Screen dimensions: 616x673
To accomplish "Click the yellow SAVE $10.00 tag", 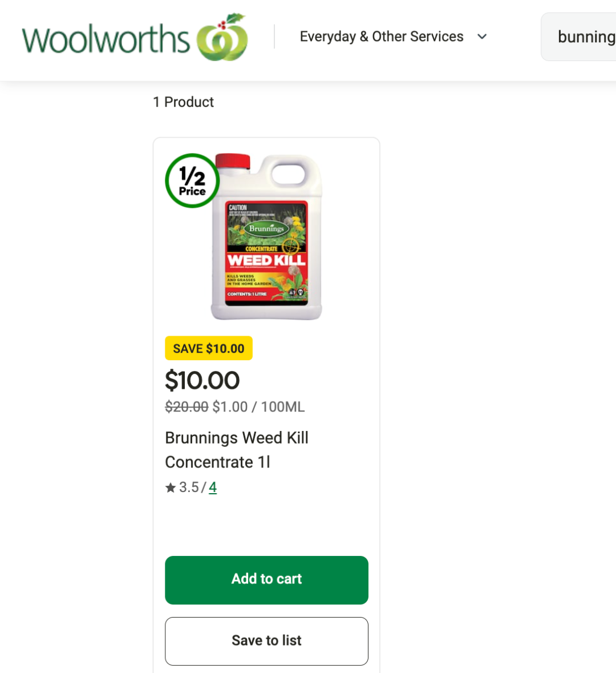I will click(209, 348).
